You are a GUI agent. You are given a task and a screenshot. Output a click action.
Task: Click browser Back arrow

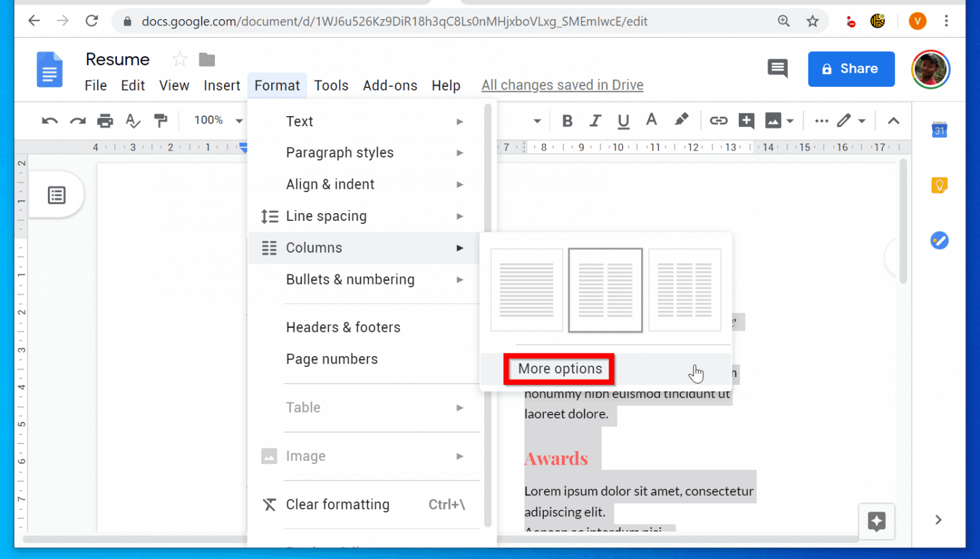coord(34,21)
